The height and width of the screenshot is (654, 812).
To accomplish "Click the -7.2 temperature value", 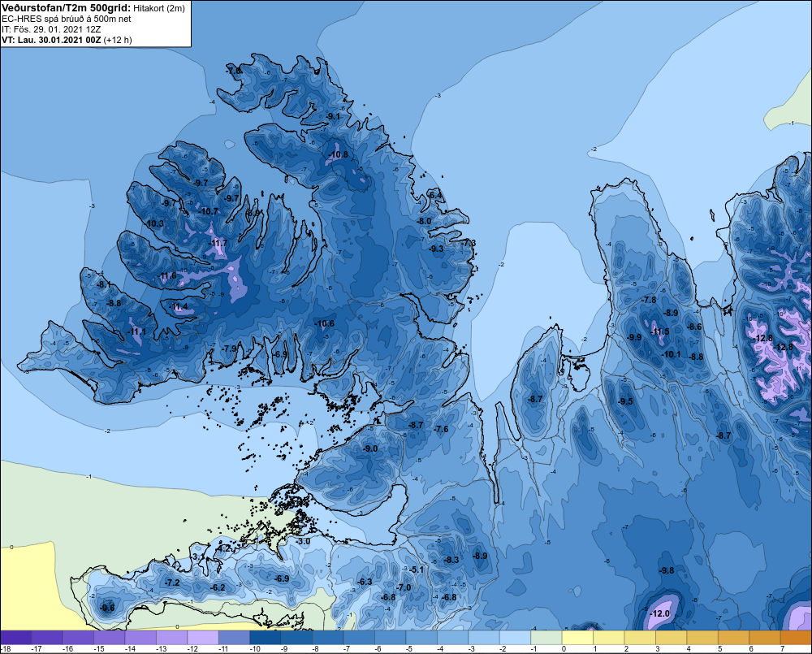I will point(172,583).
